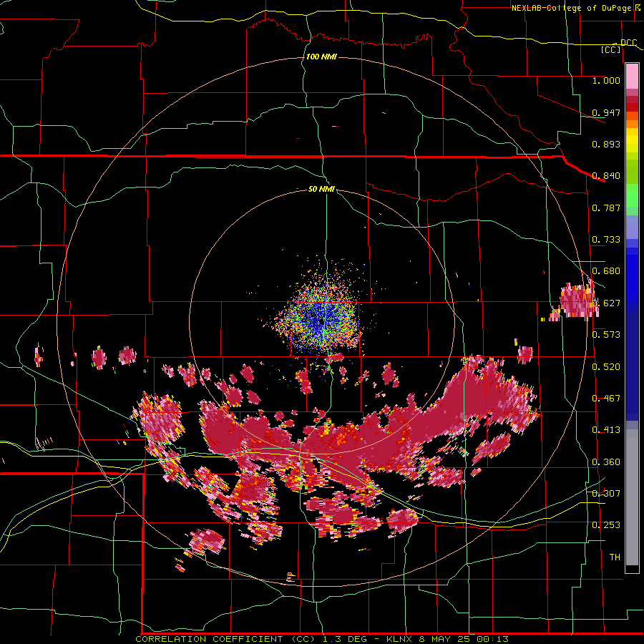Click the 0.947 legend value
644x644 pixels.
click(606, 112)
